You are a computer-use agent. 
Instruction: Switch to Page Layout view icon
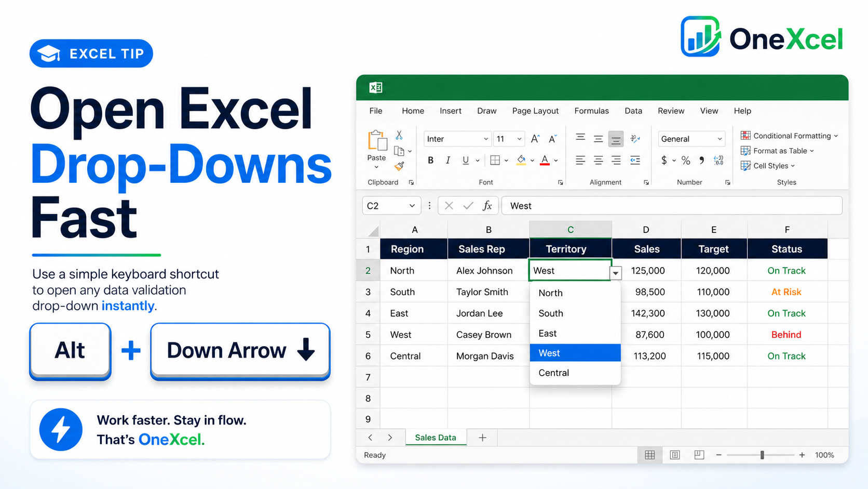[x=675, y=455]
